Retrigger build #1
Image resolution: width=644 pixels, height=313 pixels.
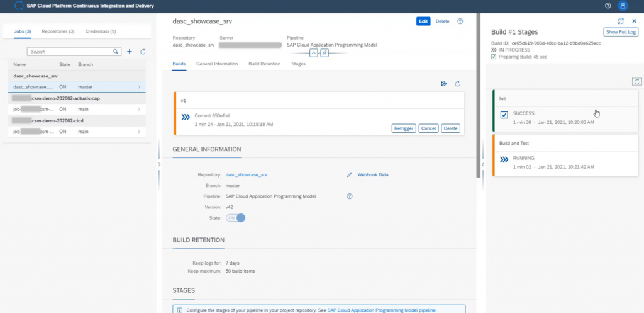point(404,128)
